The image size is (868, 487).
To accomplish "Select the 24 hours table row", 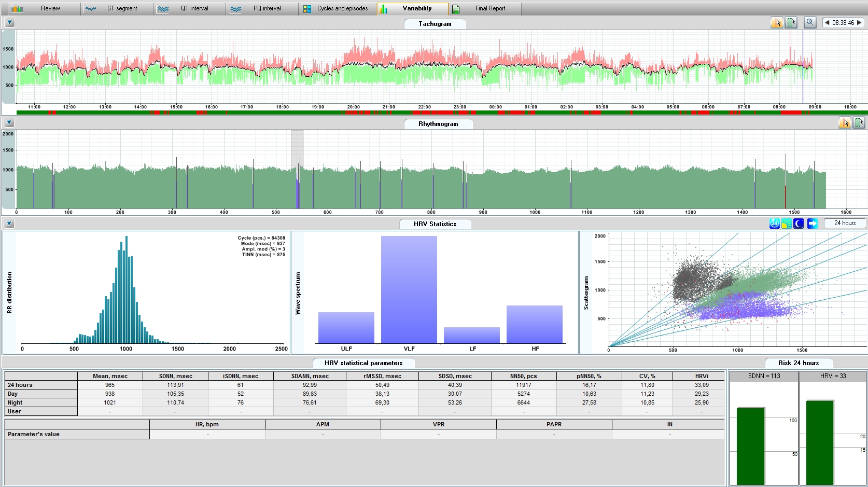I will [365, 385].
